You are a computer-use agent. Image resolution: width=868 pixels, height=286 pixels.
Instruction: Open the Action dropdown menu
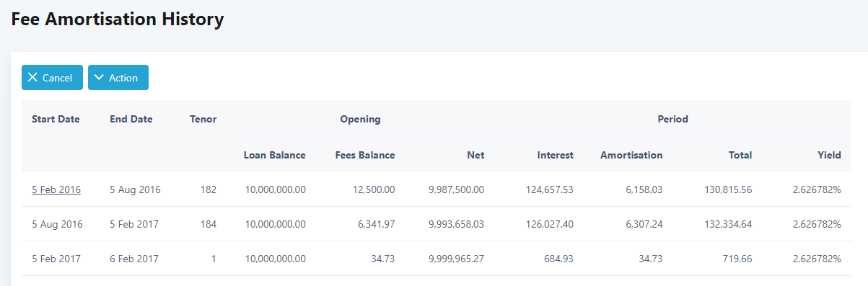(x=118, y=78)
